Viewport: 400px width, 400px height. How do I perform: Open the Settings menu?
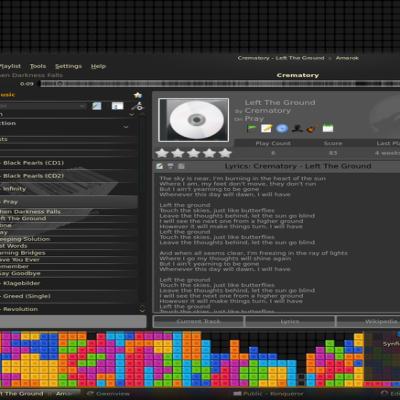[68, 66]
